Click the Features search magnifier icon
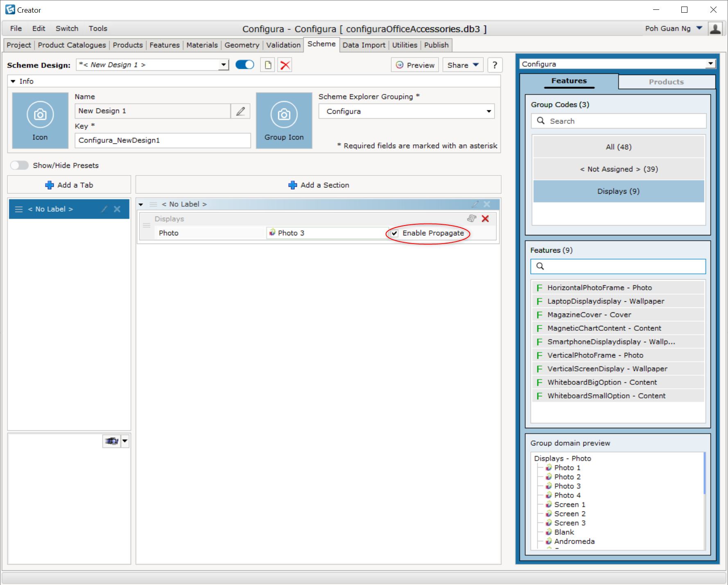This screenshot has width=728, height=585. [540, 266]
